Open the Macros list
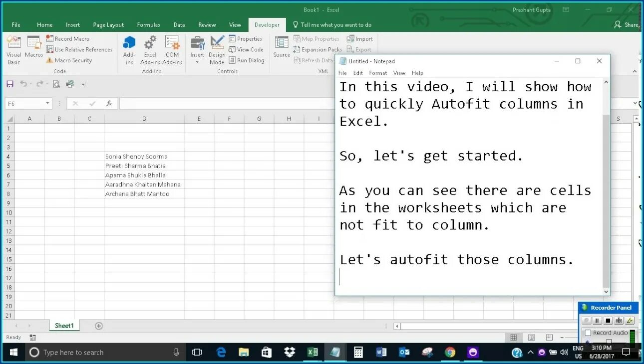 [x=34, y=47]
